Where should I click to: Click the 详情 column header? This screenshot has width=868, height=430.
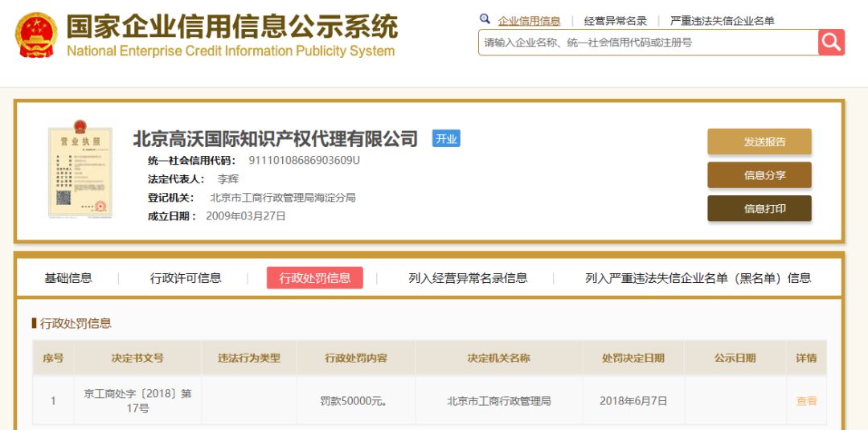pyautogui.click(x=807, y=358)
